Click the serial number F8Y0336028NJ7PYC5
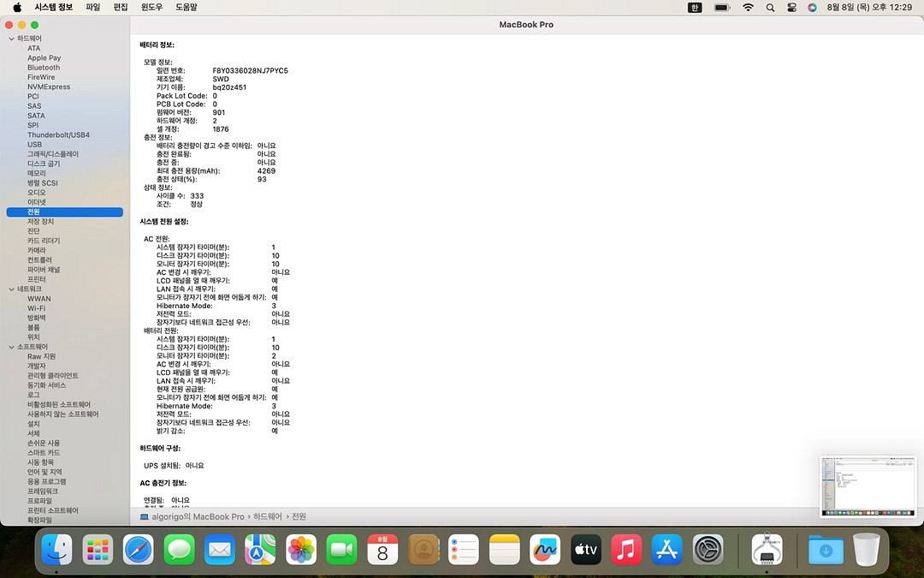The image size is (924, 578). coord(251,71)
